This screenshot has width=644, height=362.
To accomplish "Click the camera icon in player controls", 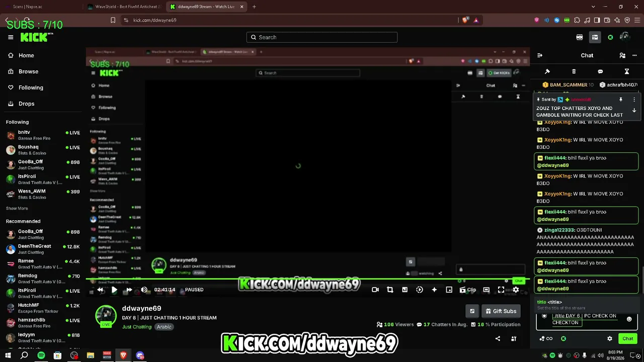I will point(375,290).
